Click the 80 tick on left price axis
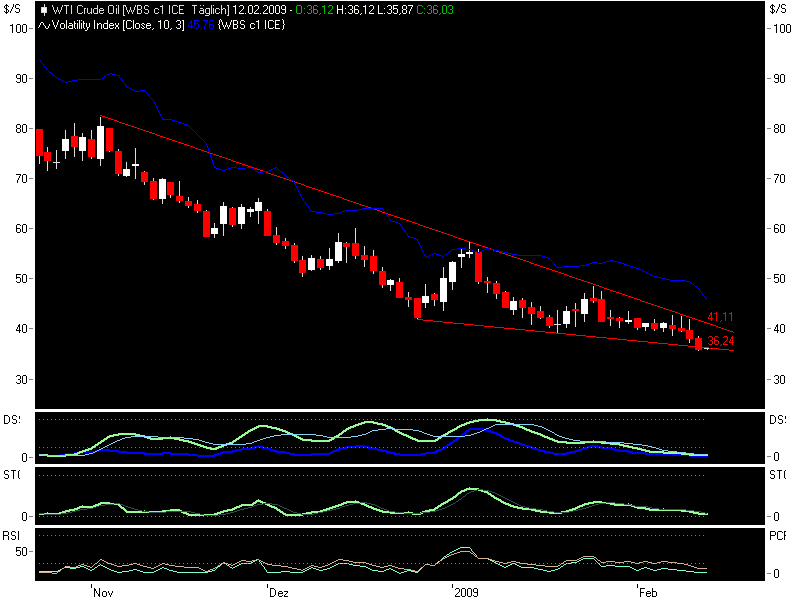The width and height of the screenshot is (800, 600). pyautogui.click(x=21, y=129)
